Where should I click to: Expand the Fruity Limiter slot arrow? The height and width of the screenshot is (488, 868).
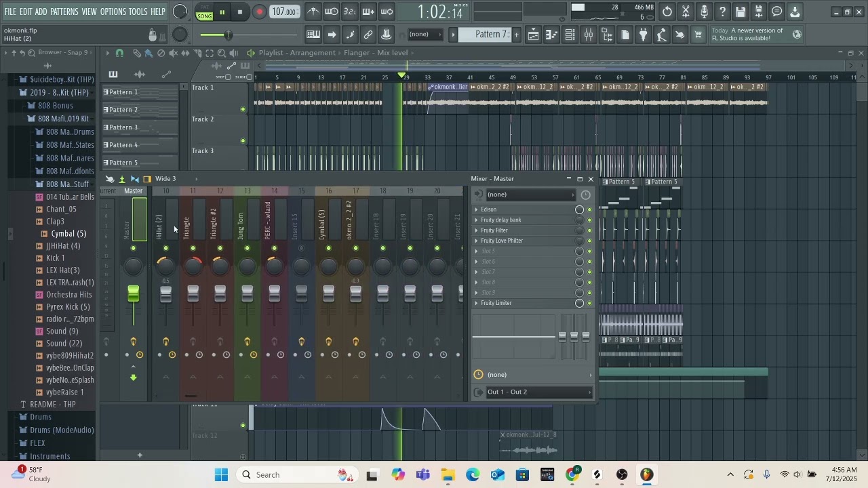click(476, 303)
